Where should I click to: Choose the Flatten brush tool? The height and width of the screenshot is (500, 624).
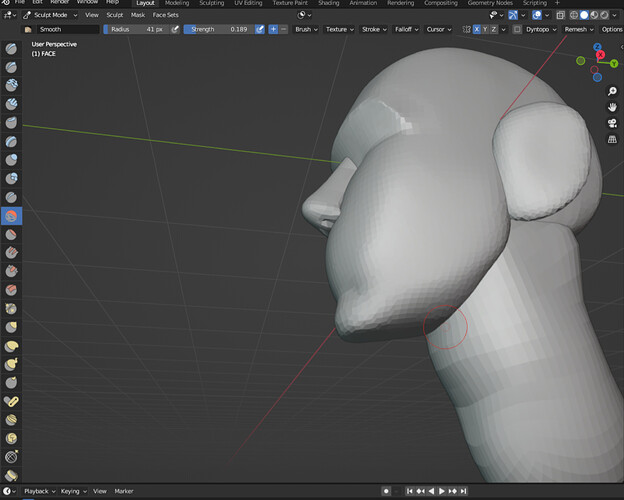pos(11,234)
